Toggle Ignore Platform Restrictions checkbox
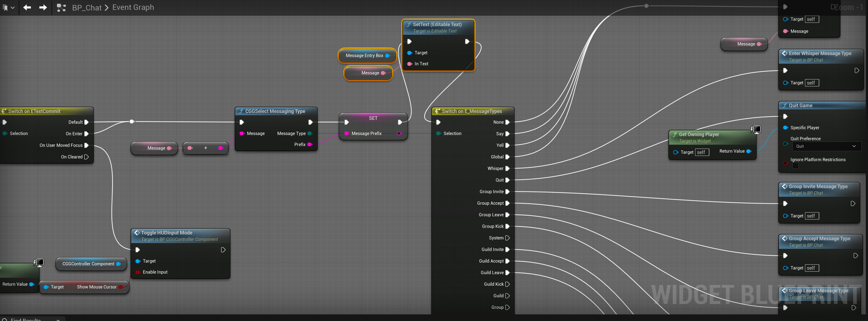 pyautogui.click(x=796, y=166)
